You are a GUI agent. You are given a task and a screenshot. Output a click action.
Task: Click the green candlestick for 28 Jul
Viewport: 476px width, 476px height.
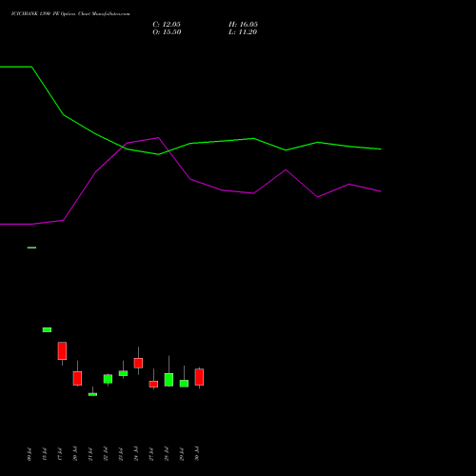click(169, 380)
